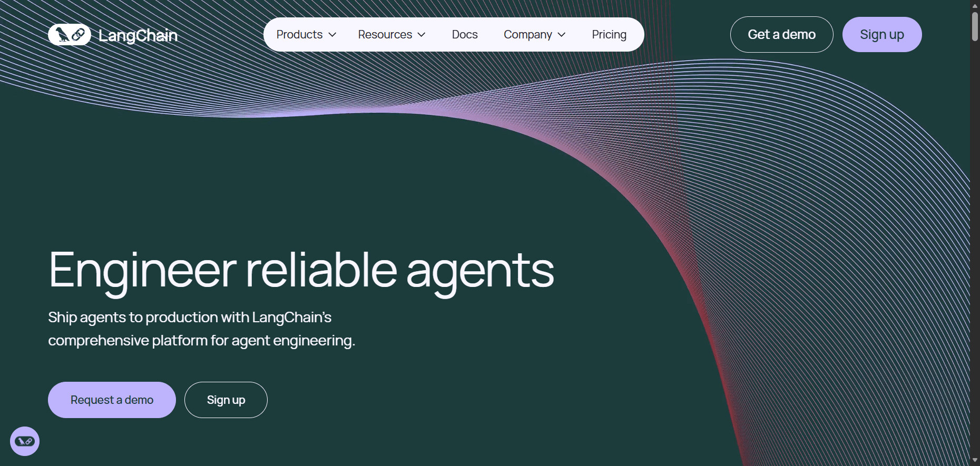Navigate to the Pricing page
The width and height of the screenshot is (980, 466).
click(x=609, y=35)
